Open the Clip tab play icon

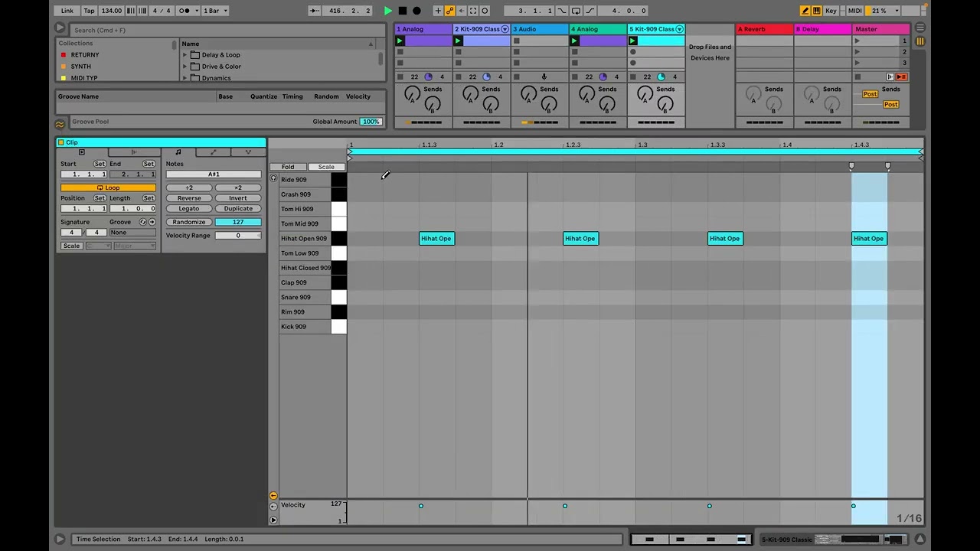click(82, 152)
